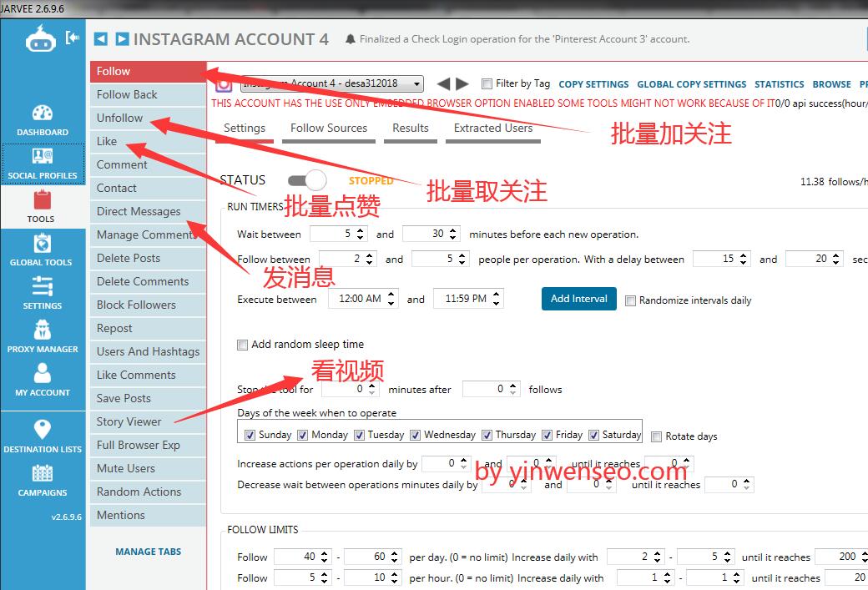
Task: Click the Add Interval button
Action: (x=578, y=299)
